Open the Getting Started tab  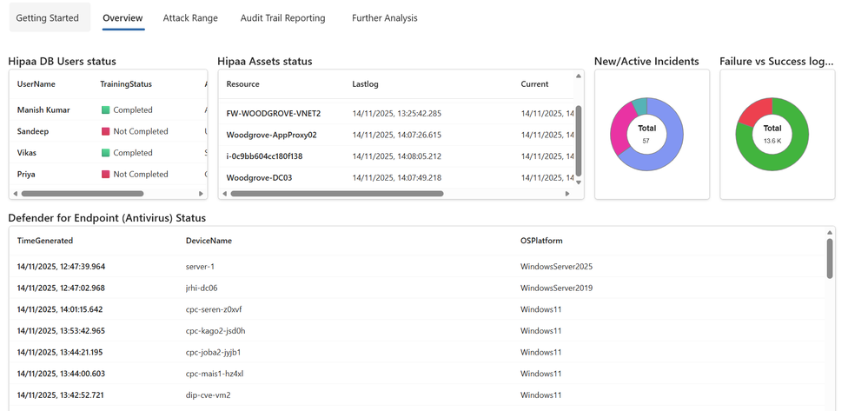(47, 17)
